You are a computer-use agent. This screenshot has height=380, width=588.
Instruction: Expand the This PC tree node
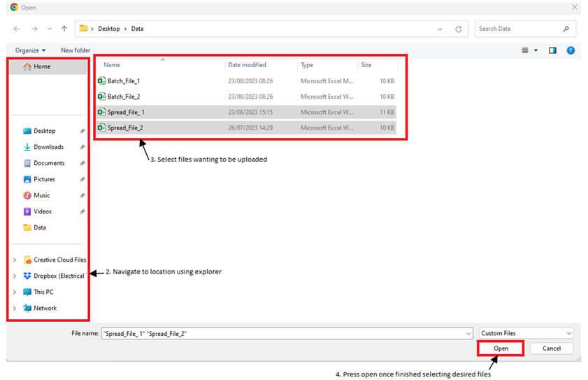pyautogui.click(x=15, y=292)
